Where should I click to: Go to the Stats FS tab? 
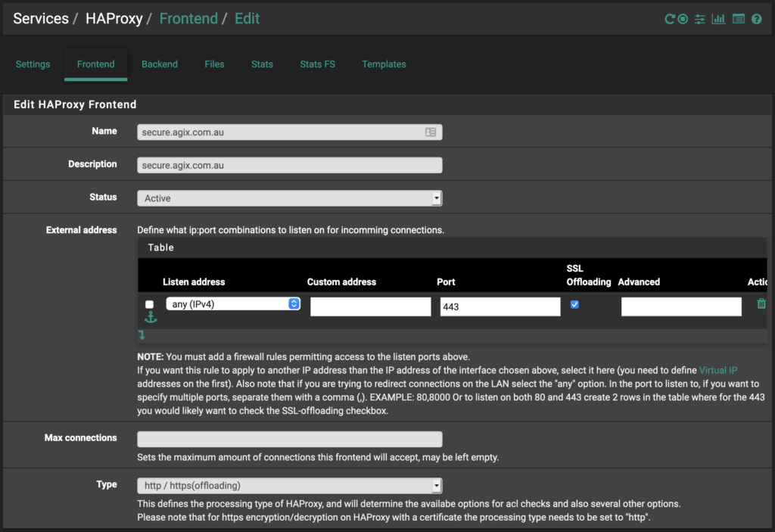317,64
